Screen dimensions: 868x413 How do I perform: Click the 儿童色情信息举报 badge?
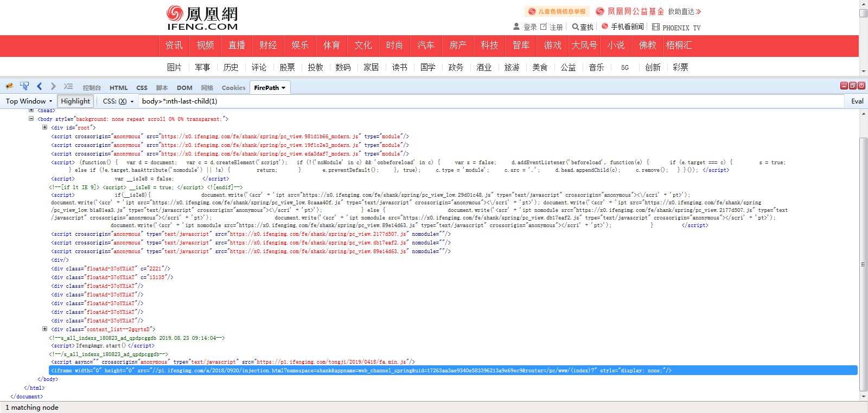click(557, 11)
